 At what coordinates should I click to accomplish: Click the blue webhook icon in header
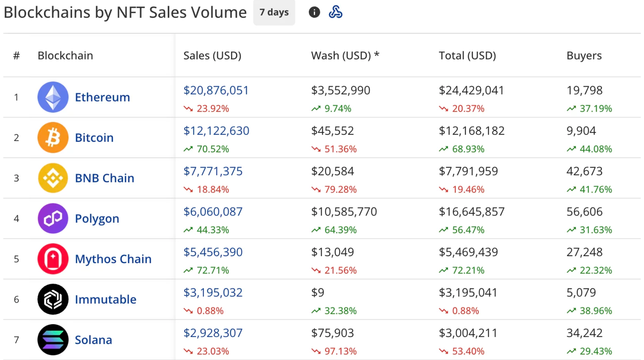point(336,13)
